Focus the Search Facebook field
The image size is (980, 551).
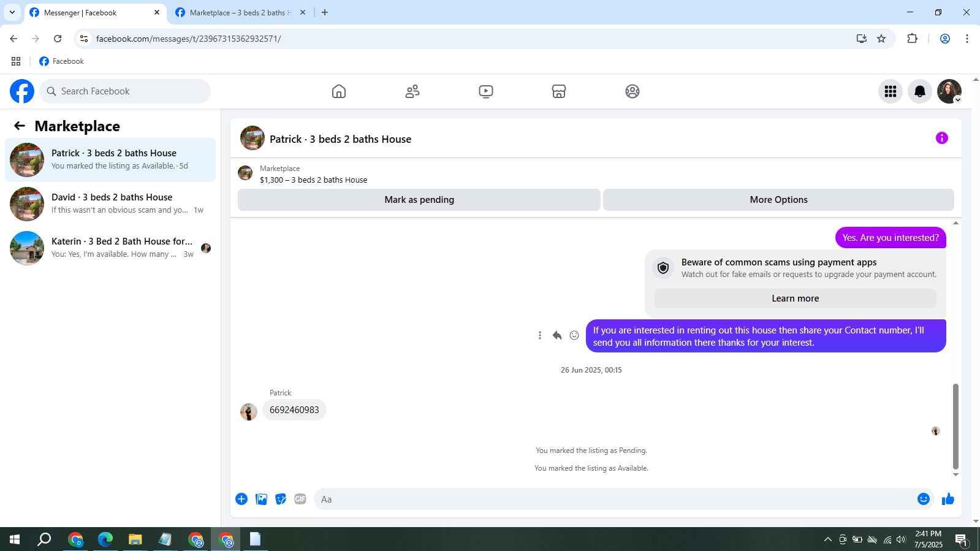125,91
